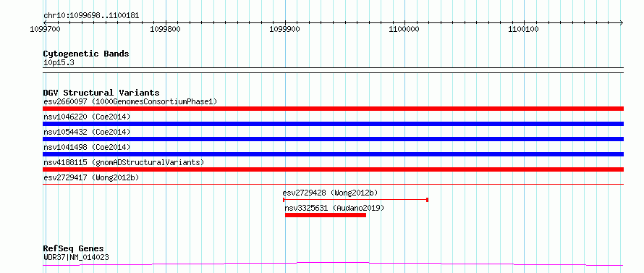Click ruler position 1100000
This screenshot has width=644, height=273.
tap(404, 29)
